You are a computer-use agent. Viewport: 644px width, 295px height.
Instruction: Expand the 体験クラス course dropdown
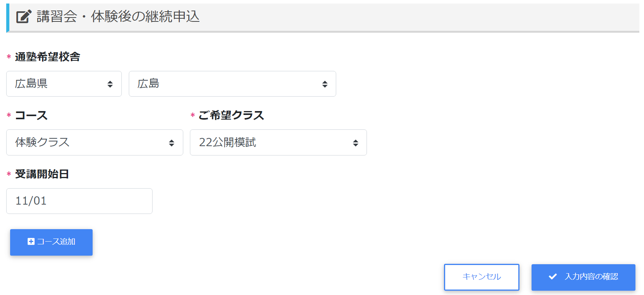[x=89, y=143]
